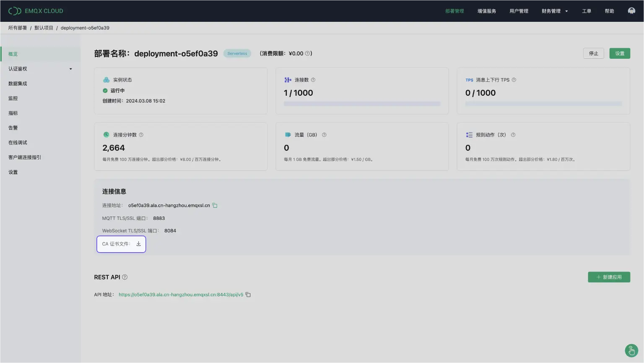This screenshot has height=363, width=644.
Task: Copy the REST API address
Action: pos(248,295)
